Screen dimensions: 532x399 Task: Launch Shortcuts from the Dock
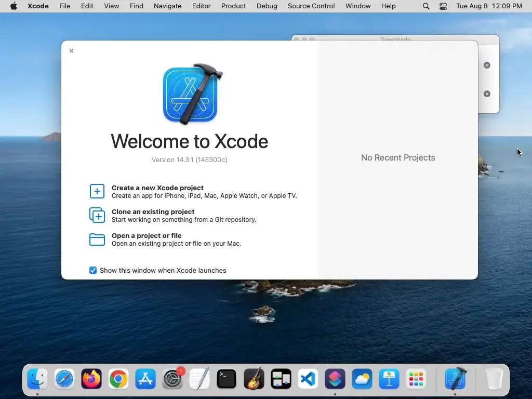click(x=335, y=379)
